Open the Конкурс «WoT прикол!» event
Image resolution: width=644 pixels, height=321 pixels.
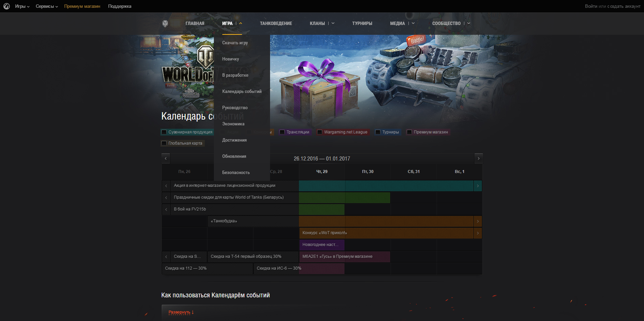click(386, 233)
